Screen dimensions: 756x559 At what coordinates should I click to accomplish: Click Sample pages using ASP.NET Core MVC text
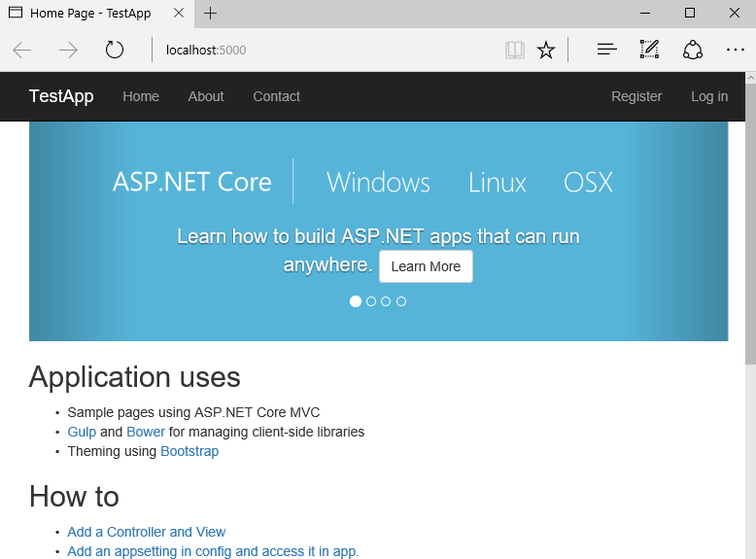(193, 412)
